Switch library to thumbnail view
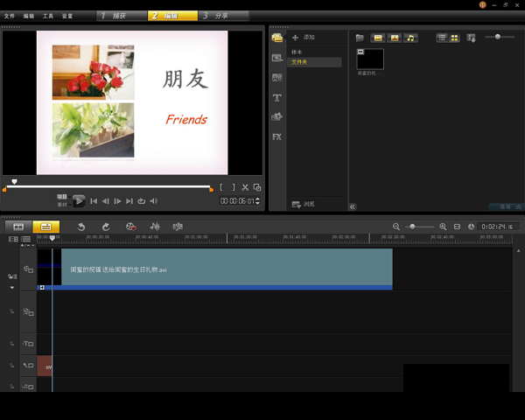Viewport: 525px width, 420px height. point(454,38)
